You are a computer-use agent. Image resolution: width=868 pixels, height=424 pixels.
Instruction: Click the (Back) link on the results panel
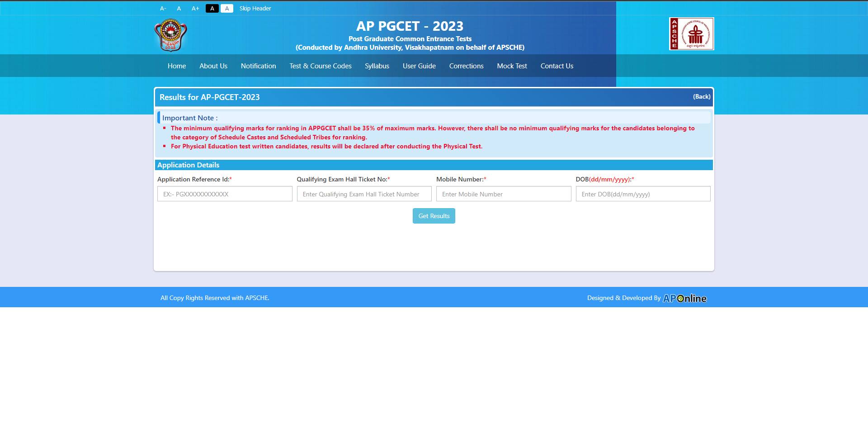point(701,96)
